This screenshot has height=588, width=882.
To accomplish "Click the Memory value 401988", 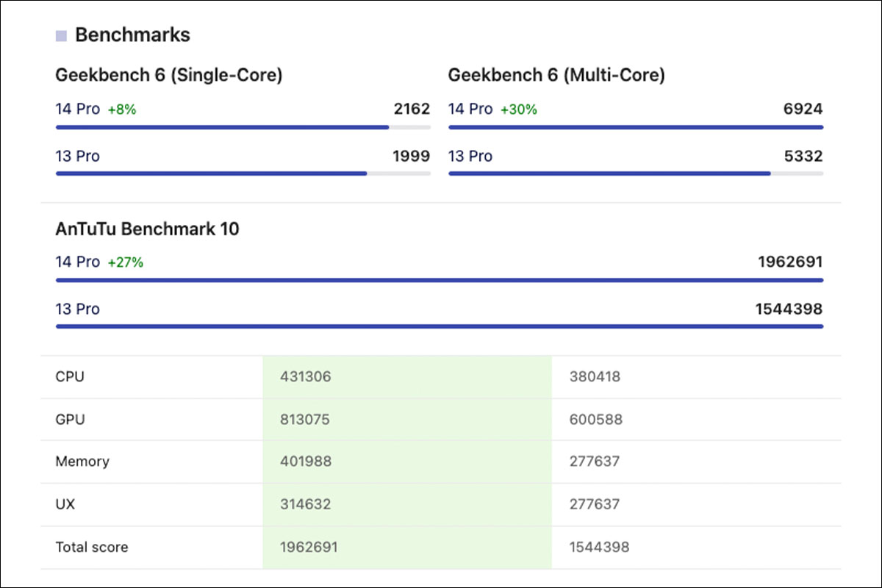I will coord(306,462).
